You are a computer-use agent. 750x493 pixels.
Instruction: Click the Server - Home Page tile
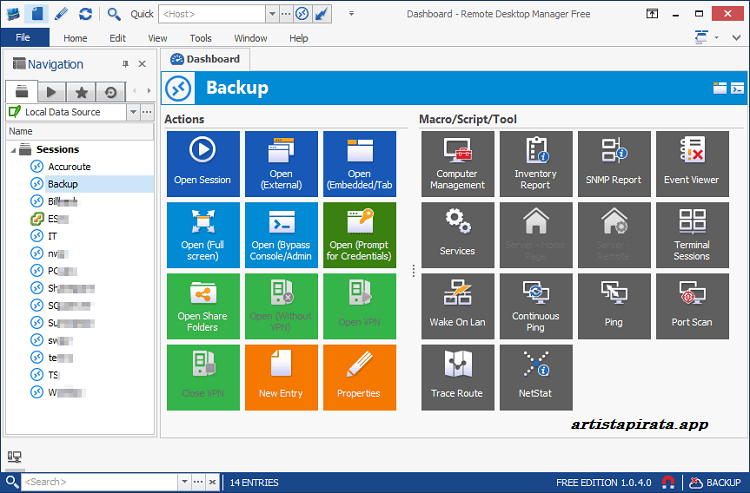coord(536,235)
